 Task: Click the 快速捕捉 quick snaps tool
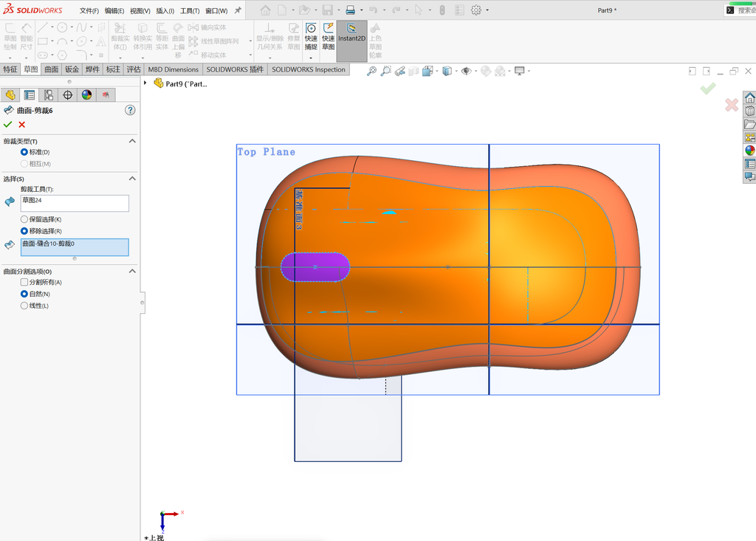coord(311,37)
